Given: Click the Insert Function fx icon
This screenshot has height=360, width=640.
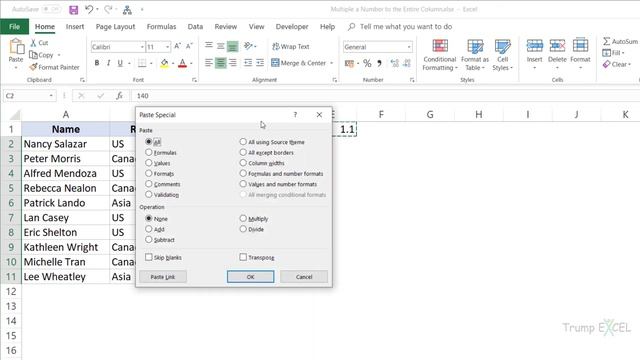Looking at the screenshot, I should tap(119, 96).
